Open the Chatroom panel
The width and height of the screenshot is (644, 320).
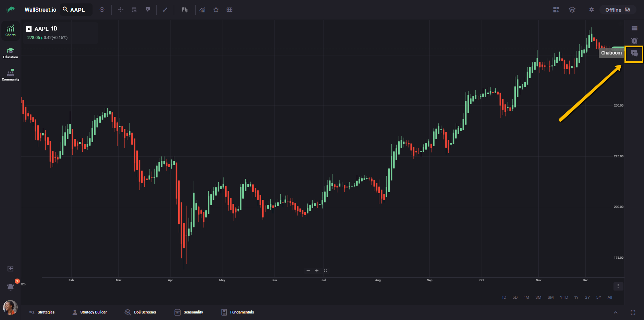tap(634, 53)
